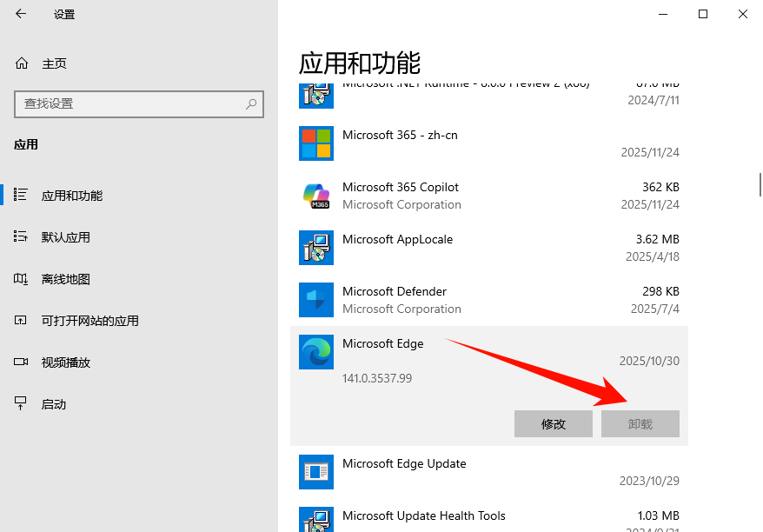Expand the Microsoft 365 Copilot entry

478,196
